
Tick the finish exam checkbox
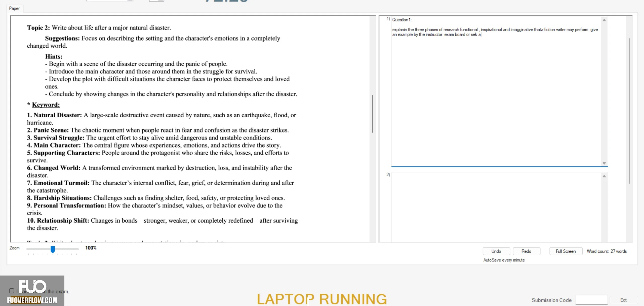(12, 291)
